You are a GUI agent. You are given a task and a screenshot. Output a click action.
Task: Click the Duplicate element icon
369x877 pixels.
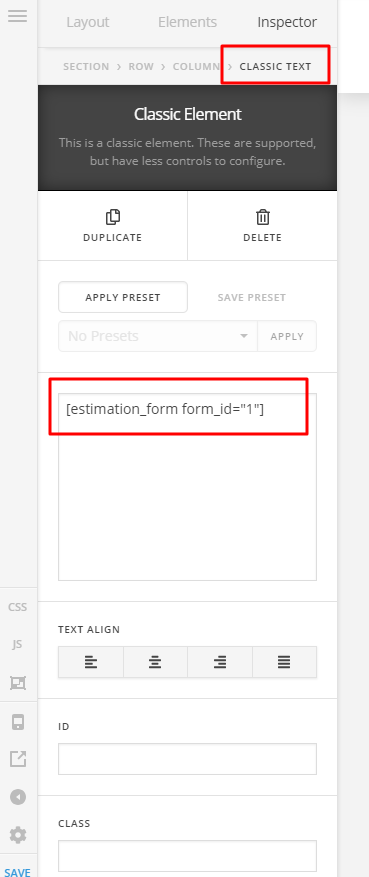(112, 216)
